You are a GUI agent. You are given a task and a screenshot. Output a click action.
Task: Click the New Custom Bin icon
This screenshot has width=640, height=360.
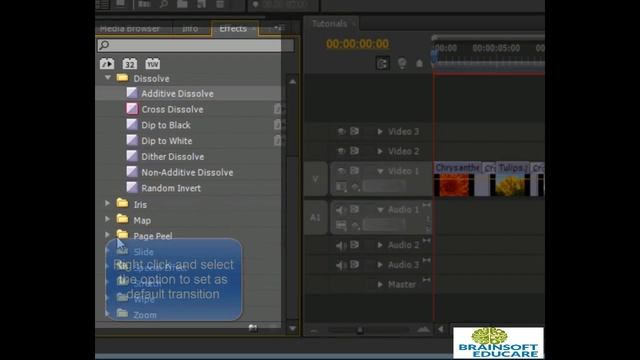[253, 327]
